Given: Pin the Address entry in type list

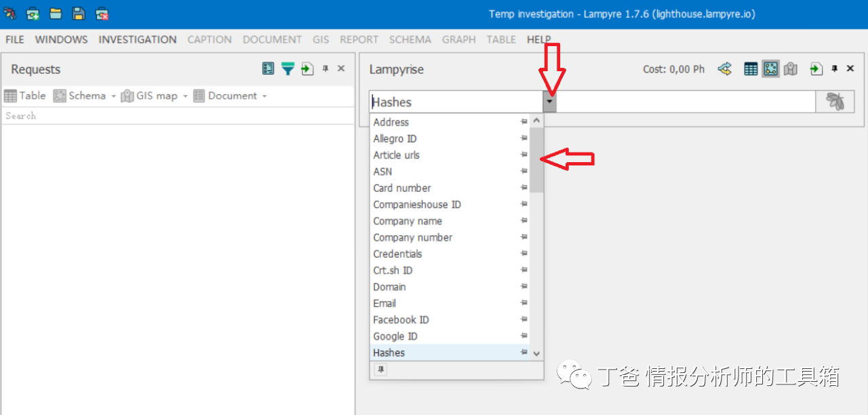Looking at the screenshot, I should point(524,122).
